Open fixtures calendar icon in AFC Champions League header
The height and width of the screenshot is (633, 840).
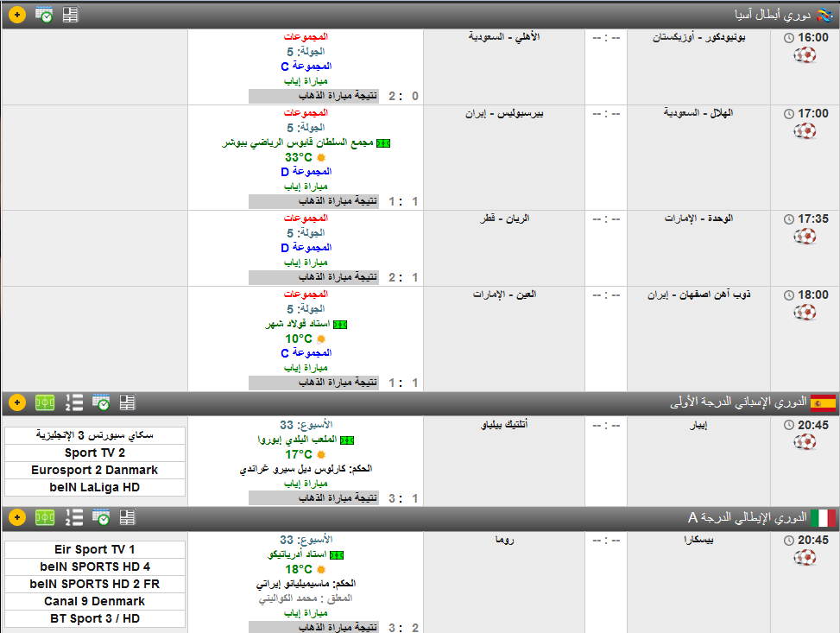click(44, 15)
